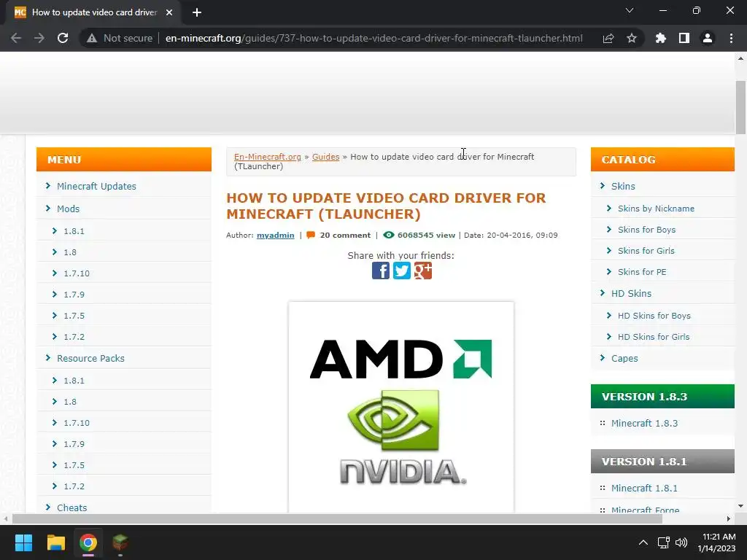
Task: Open the Not secure site info warning
Action: [120, 38]
